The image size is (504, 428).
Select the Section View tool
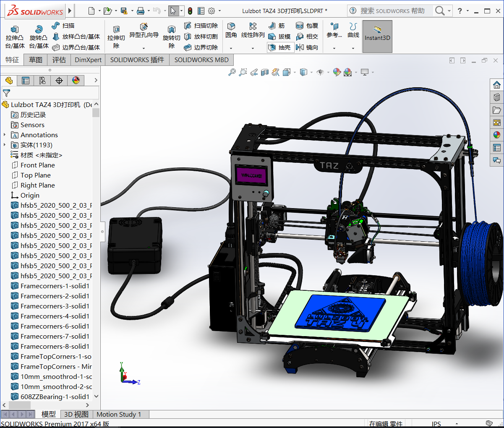tap(265, 72)
